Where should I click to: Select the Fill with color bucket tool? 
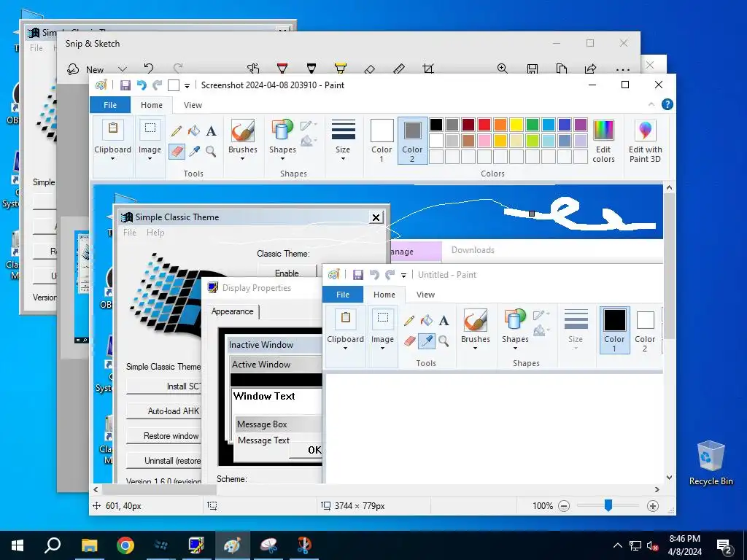point(193,131)
